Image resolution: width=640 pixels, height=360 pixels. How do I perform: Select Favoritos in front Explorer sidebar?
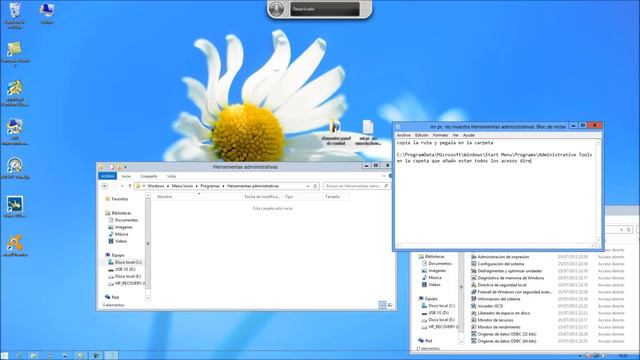tap(116, 199)
